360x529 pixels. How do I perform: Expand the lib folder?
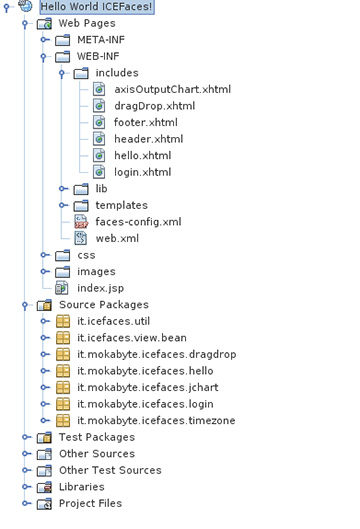[x=63, y=189]
